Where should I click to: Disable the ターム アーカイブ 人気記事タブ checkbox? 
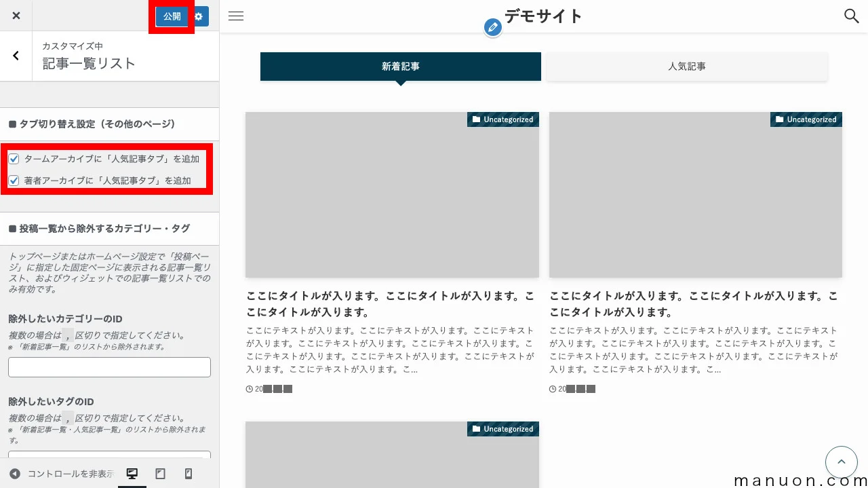pyautogui.click(x=14, y=158)
